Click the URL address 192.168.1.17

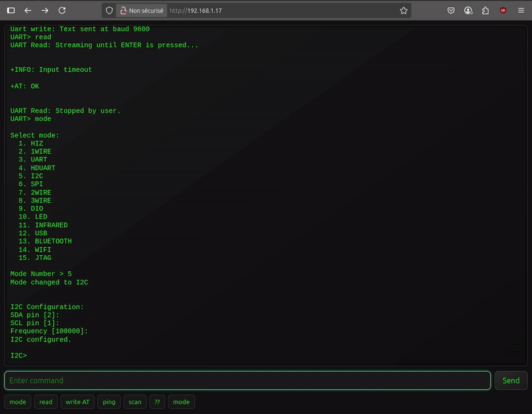pos(196,11)
